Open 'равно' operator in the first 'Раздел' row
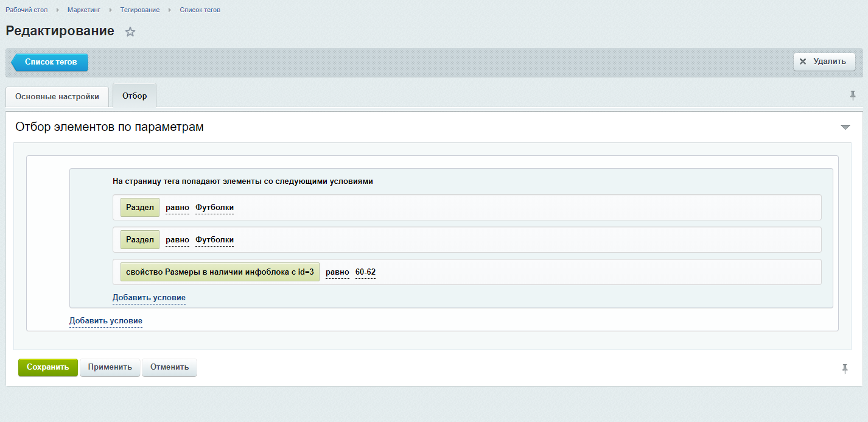 pos(177,208)
